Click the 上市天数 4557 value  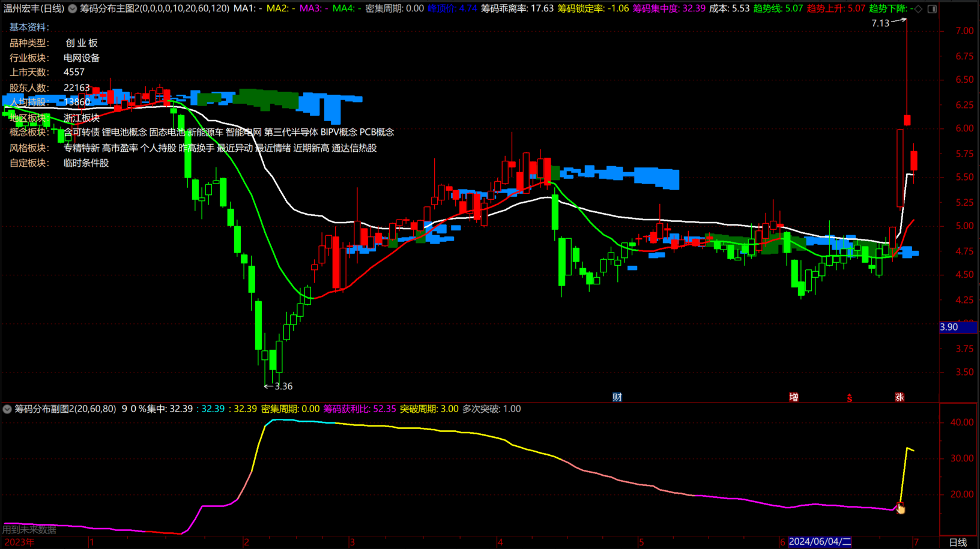[74, 72]
